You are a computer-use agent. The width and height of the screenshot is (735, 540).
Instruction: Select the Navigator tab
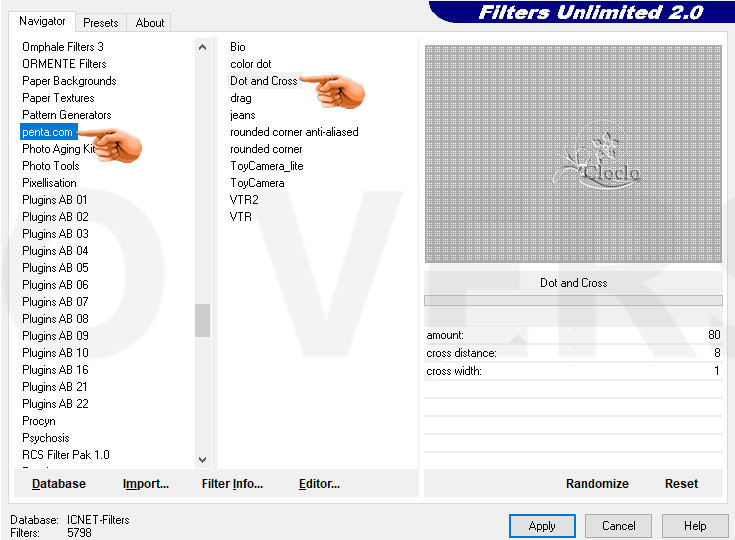tap(42, 21)
